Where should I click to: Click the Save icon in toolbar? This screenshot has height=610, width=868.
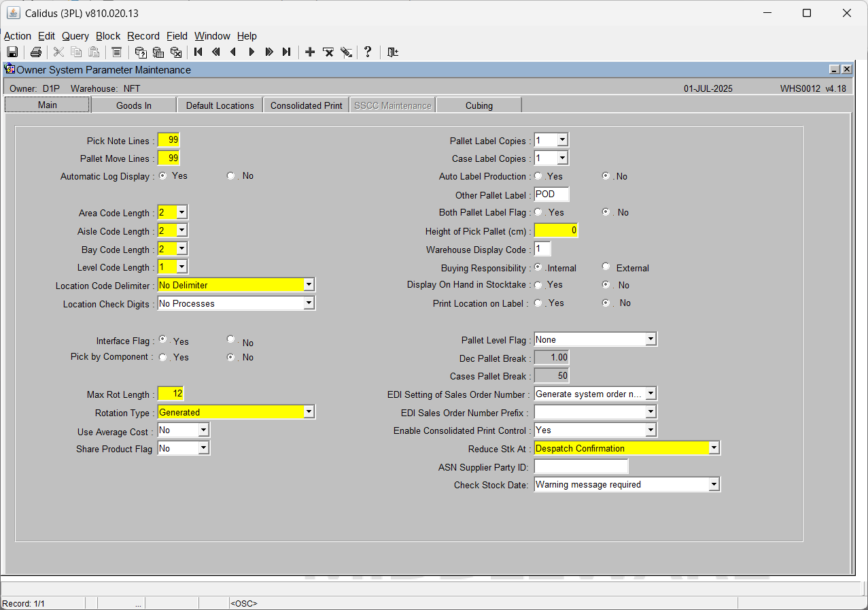(x=12, y=52)
